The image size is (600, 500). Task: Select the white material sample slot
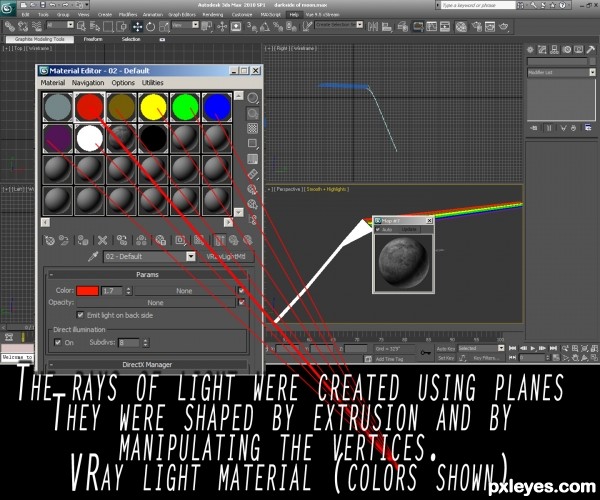point(90,139)
